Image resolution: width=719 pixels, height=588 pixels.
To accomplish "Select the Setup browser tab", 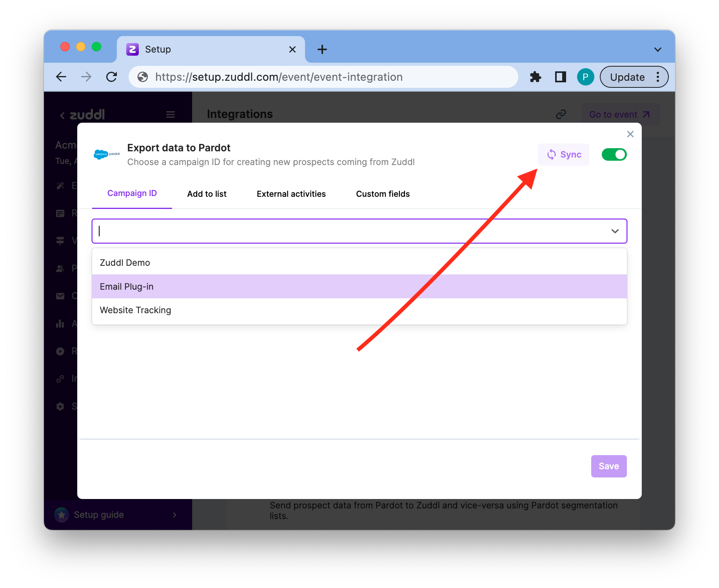I will point(211,49).
